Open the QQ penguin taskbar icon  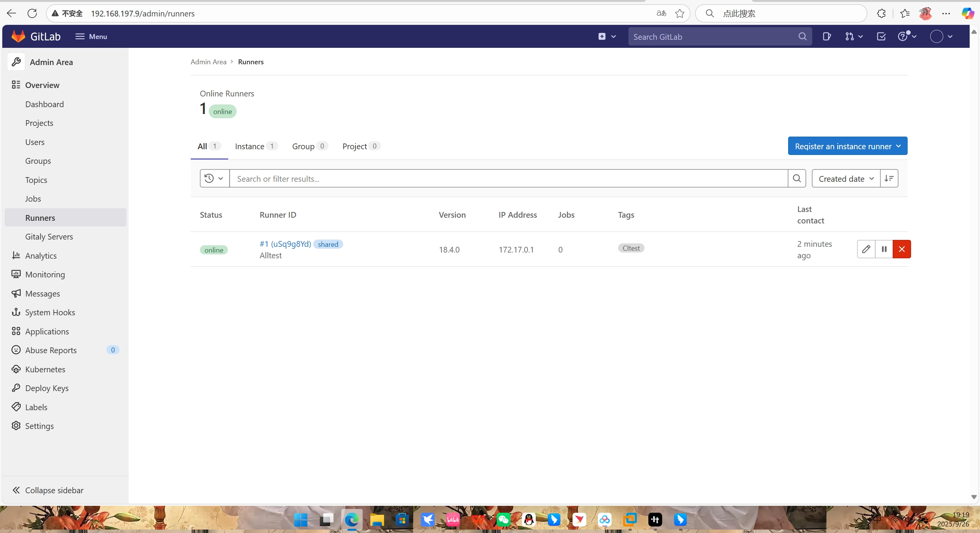pyautogui.click(x=529, y=519)
